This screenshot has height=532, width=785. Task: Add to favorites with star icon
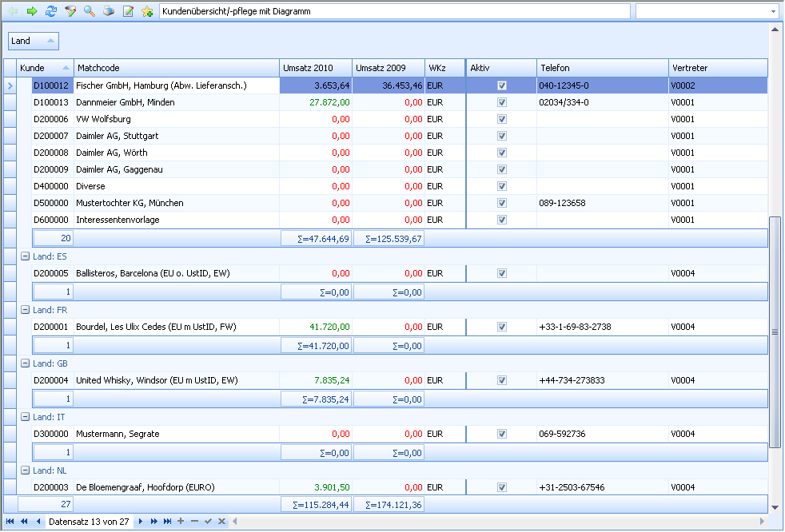(x=147, y=11)
